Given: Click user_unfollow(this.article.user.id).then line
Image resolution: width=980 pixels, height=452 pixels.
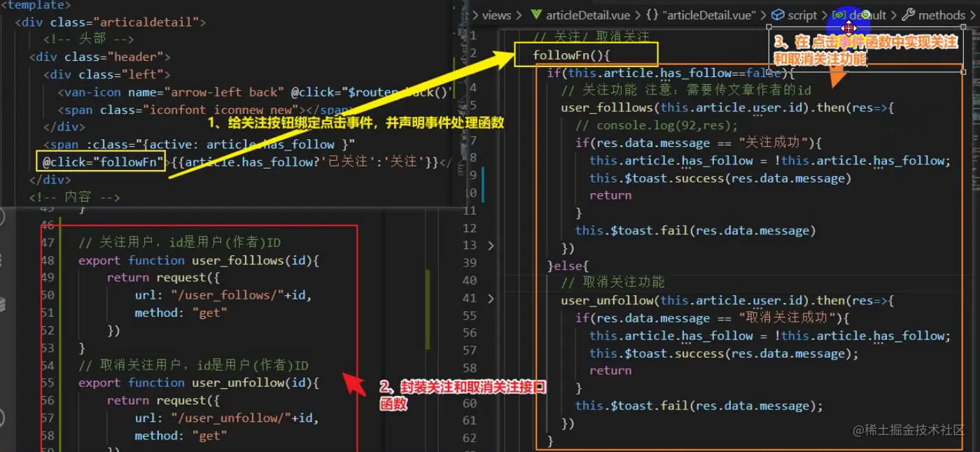Looking at the screenshot, I should point(727,300).
